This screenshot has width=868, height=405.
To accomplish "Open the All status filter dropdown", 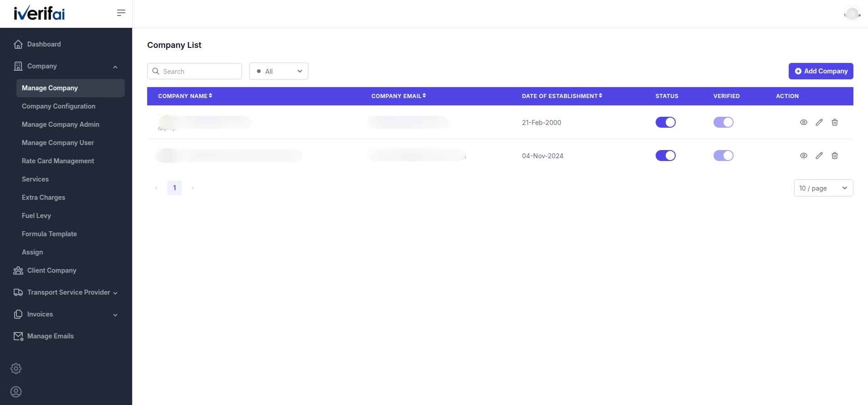I will (x=279, y=71).
